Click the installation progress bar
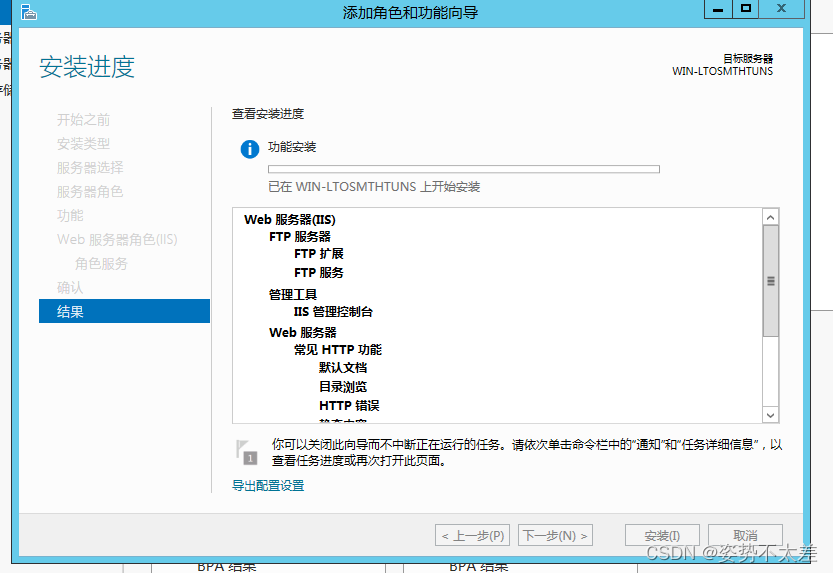This screenshot has height=573, width=833. coord(464,169)
